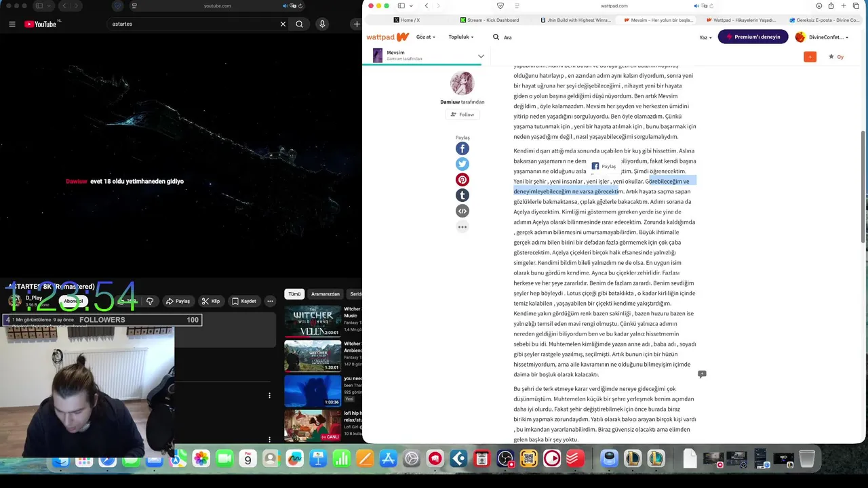Share the YouTube video with Paylaş

[178, 301]
